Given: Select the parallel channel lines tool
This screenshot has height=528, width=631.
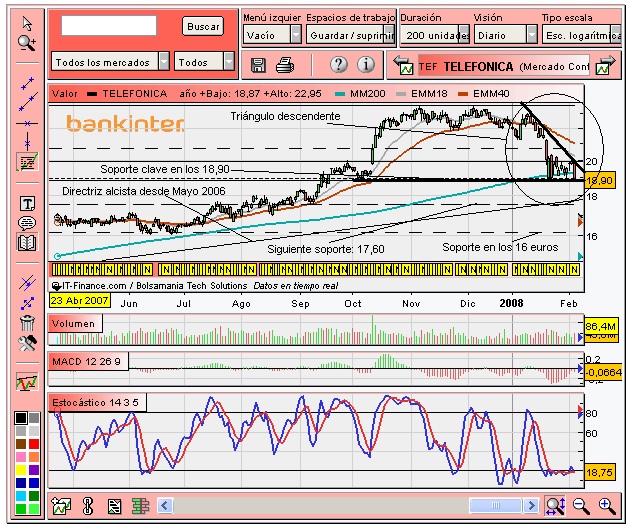Looking at the screenshot, I should [27, 283].
